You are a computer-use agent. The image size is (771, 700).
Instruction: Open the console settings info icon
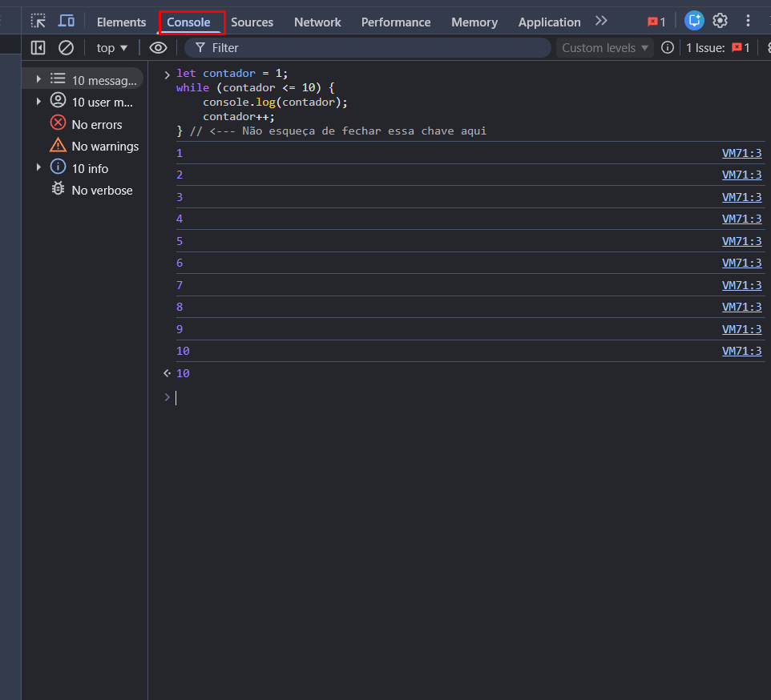[x=668, y=48]
